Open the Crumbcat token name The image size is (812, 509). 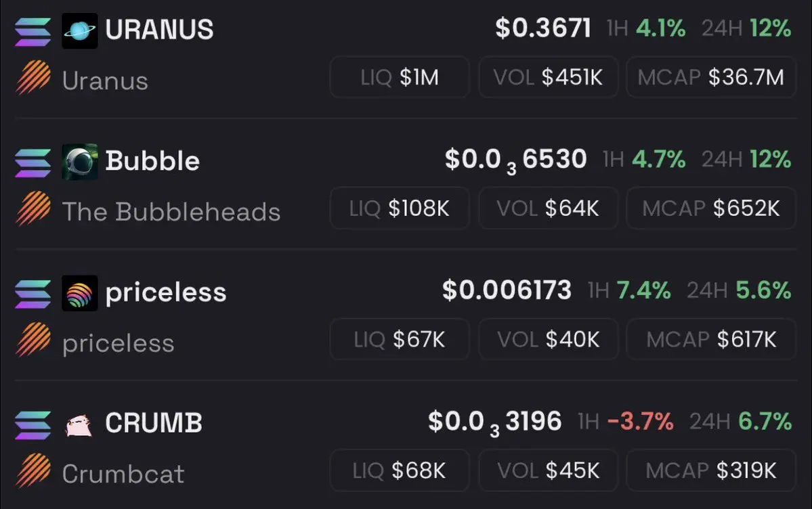(x=123, y=474)
